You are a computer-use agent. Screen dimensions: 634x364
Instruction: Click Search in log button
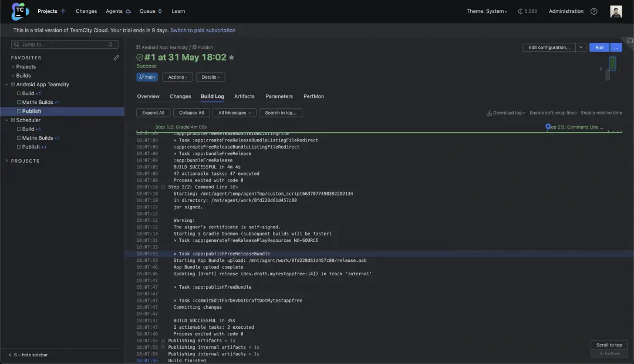281,113
